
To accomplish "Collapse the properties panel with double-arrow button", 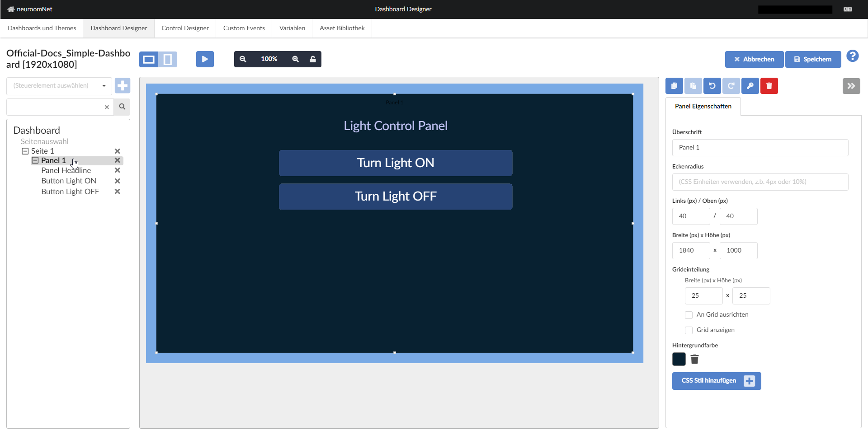I will 851,86.
